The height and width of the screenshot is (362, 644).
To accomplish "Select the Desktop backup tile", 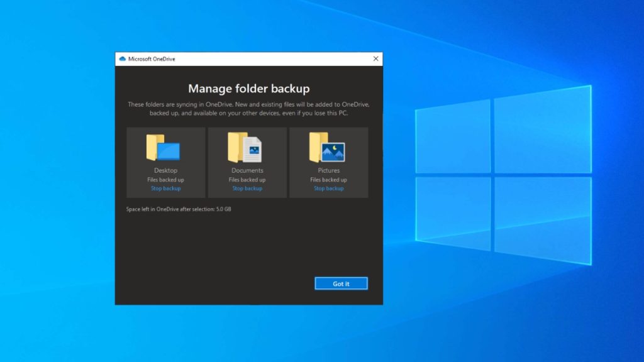I will tap(165, 162).
